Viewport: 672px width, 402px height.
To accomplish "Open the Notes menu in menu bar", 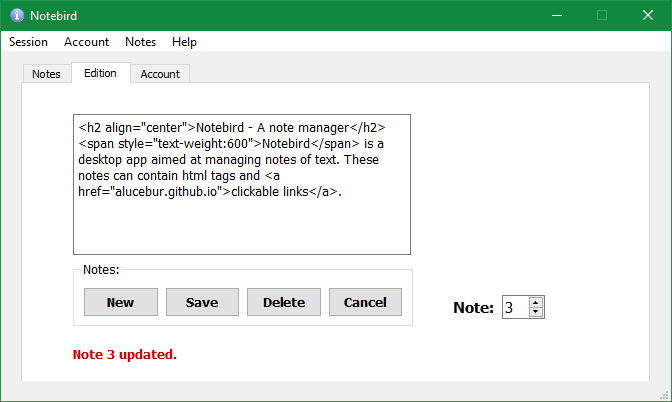I will coord(141,42).
